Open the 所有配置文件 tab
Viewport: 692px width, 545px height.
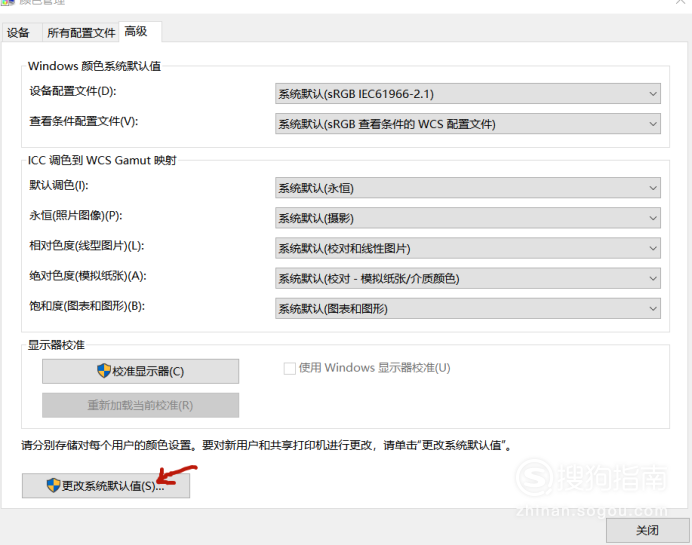81,33
